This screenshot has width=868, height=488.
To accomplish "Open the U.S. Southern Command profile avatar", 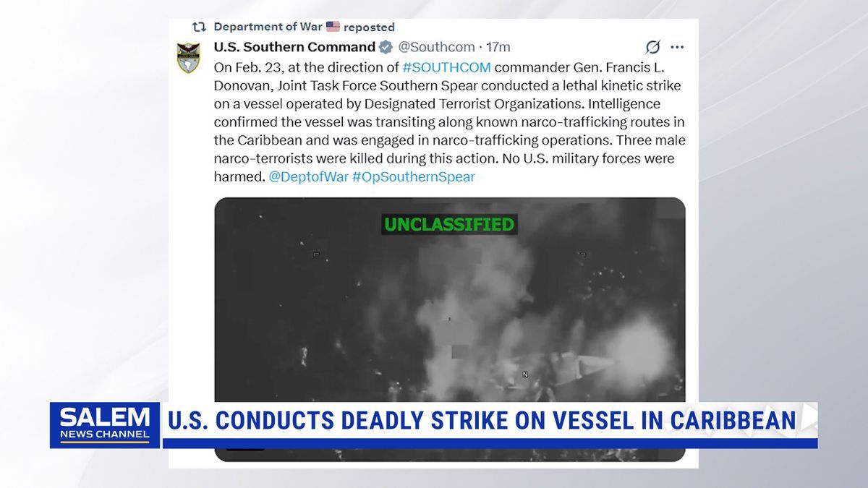I will coord(188,54).
